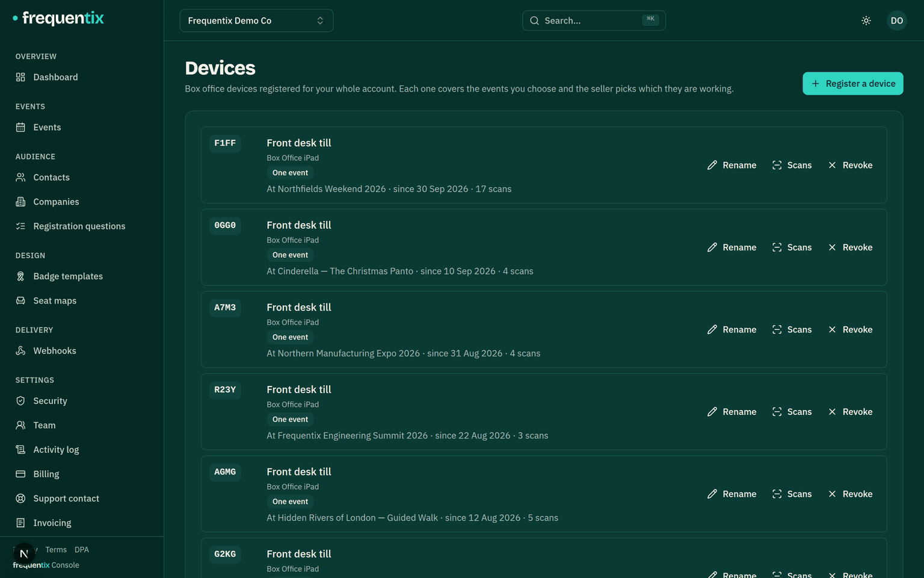
Task: Click the pencil icon for device R23Y
Action: [712, 412]
